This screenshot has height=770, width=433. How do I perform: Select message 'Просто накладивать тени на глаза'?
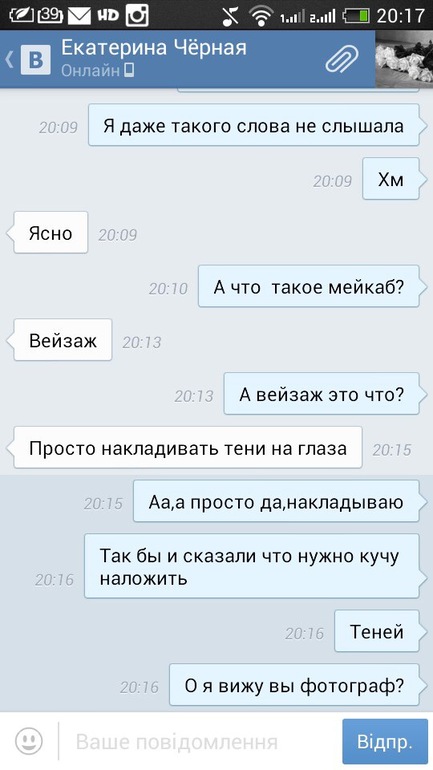pos(188,447)
